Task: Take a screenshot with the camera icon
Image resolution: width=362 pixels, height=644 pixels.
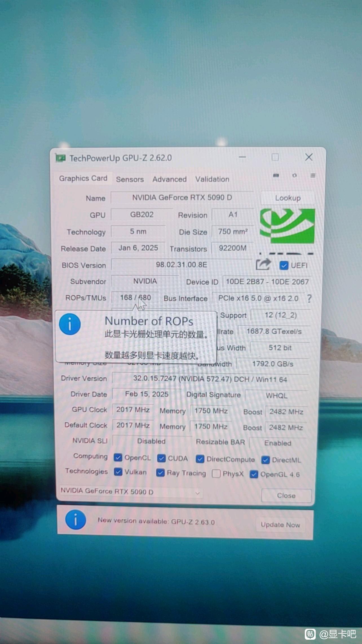Action: tap(276, 175)
